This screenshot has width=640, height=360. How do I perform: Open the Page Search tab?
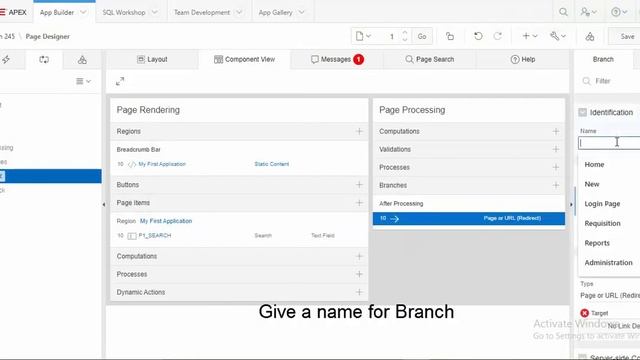[429, 59]
